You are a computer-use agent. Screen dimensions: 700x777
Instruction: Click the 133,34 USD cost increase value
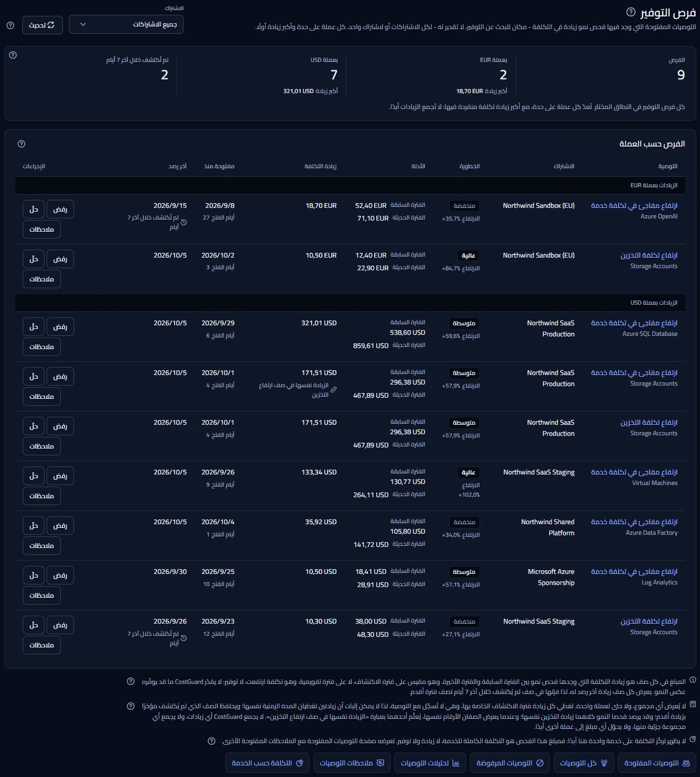(x=319, y=472)
